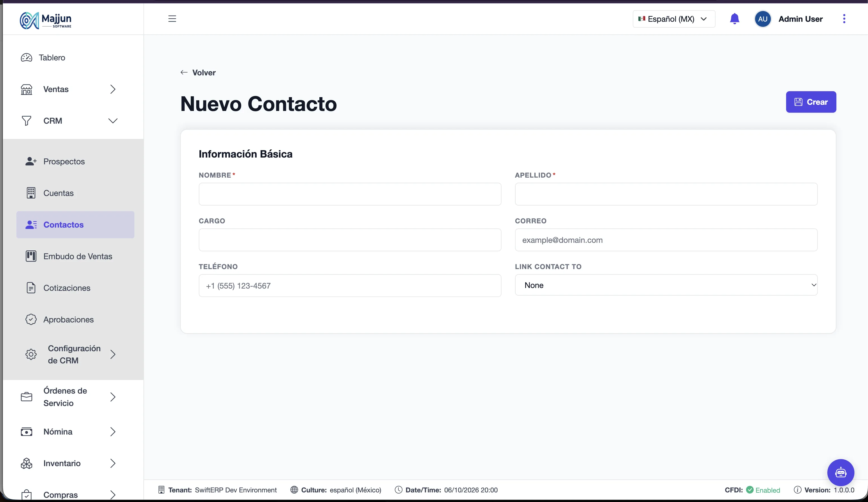Click the Cotizaciones document icon
Screen dimensions: 868x502
[31, 288]
